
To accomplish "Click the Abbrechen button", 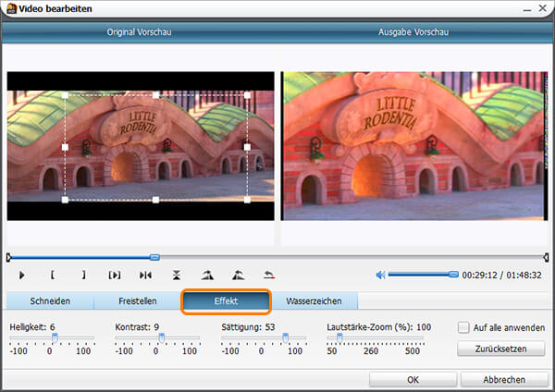I will point(504,380).
